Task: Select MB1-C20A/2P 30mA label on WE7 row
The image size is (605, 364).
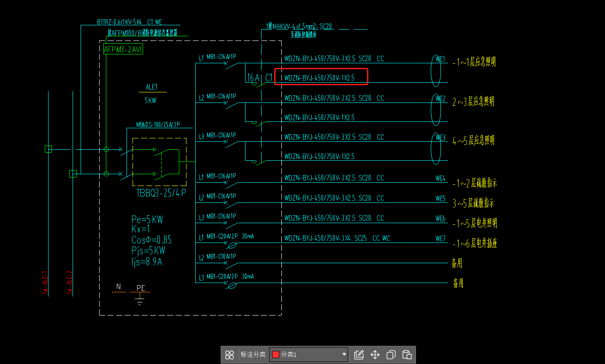Action: tap(230, 237)
